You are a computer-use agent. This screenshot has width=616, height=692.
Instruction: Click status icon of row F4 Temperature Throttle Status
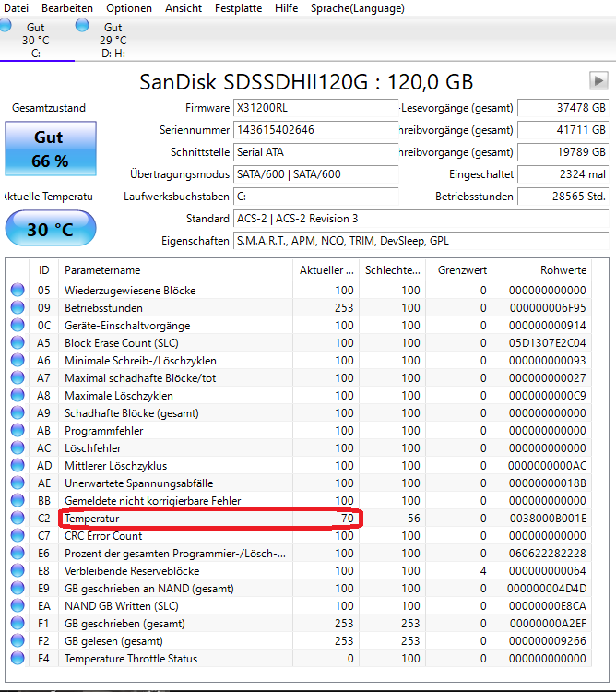18,659
